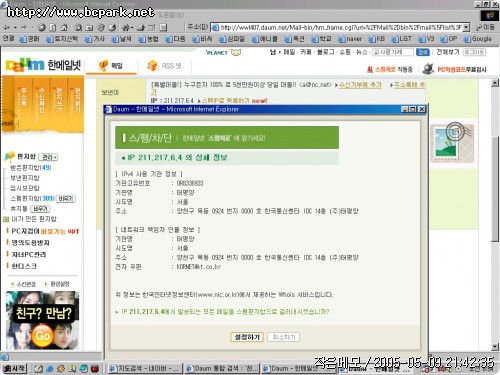Click the Daum 한메일넷 logo
Screen dimensions: 500x375
pyautogui.click(x=43, y=65)
